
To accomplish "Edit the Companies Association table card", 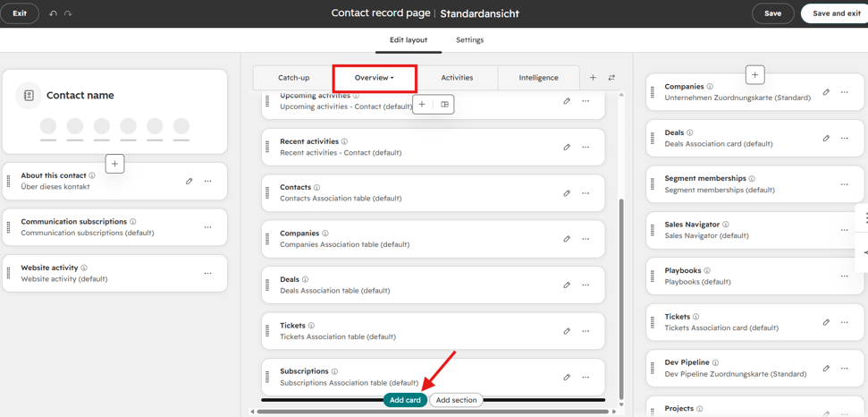I will [x=567, y=239].
